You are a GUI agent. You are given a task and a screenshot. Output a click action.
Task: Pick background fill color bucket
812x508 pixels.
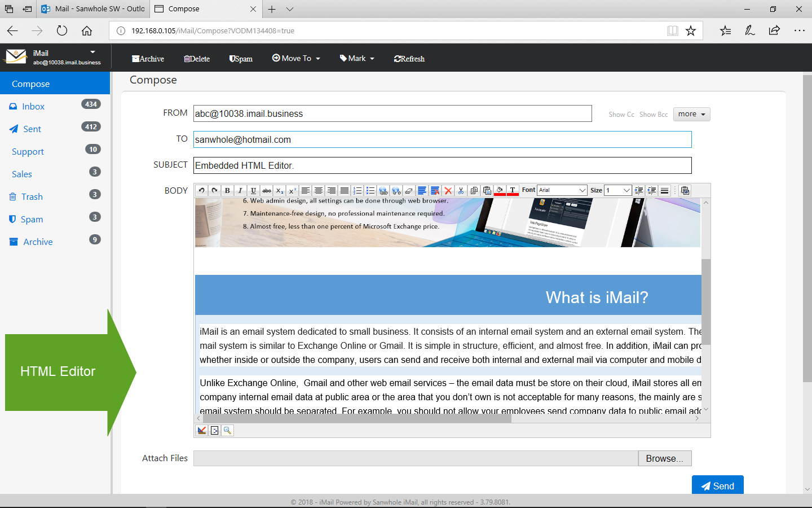click(500, 190)
